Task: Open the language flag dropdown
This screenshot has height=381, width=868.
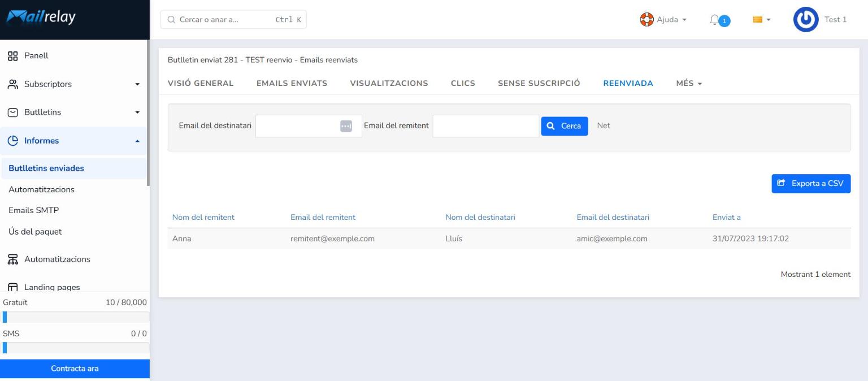Action: pyautogui.click(x=762, y=20)
